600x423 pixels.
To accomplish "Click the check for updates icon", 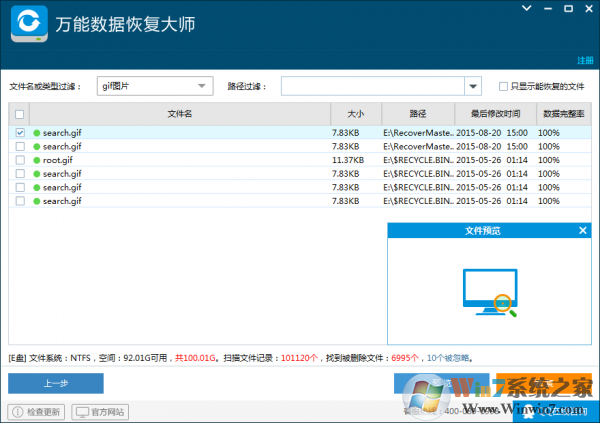I will coord(17,411).
